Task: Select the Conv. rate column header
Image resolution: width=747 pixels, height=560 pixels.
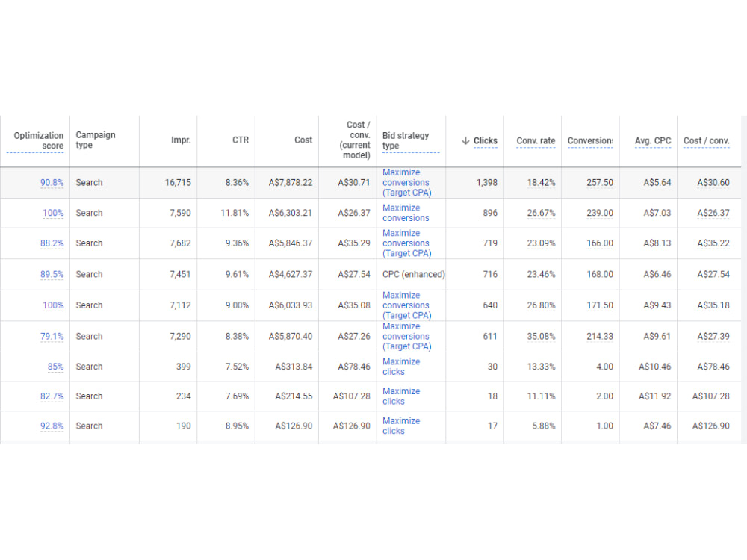Action: 536,140
